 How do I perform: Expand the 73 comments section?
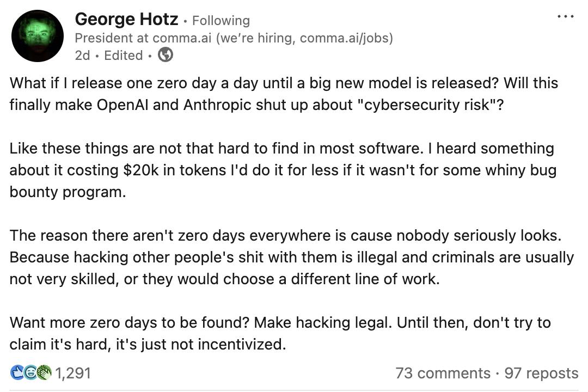tap(443, 373)
